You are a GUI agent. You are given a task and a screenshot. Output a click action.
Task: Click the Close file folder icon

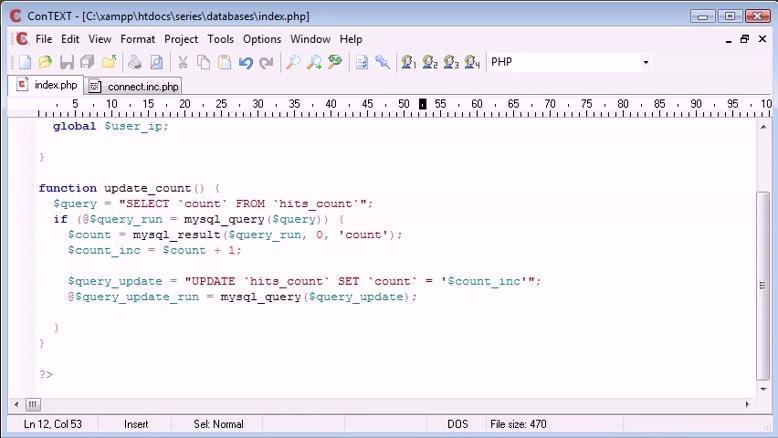click(x=109, y=62)
